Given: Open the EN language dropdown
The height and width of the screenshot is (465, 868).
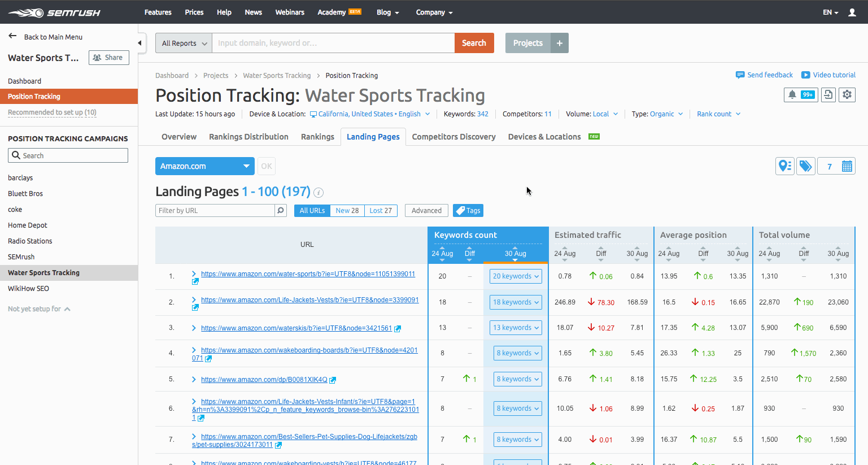Looking at the screenshot, I should [x=830, y=12].
